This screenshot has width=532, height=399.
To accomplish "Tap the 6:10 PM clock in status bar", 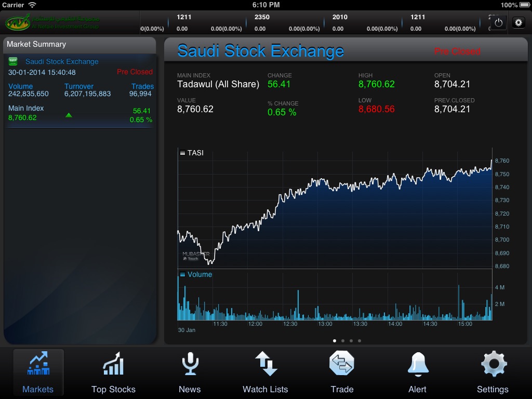I will [266, 5].
